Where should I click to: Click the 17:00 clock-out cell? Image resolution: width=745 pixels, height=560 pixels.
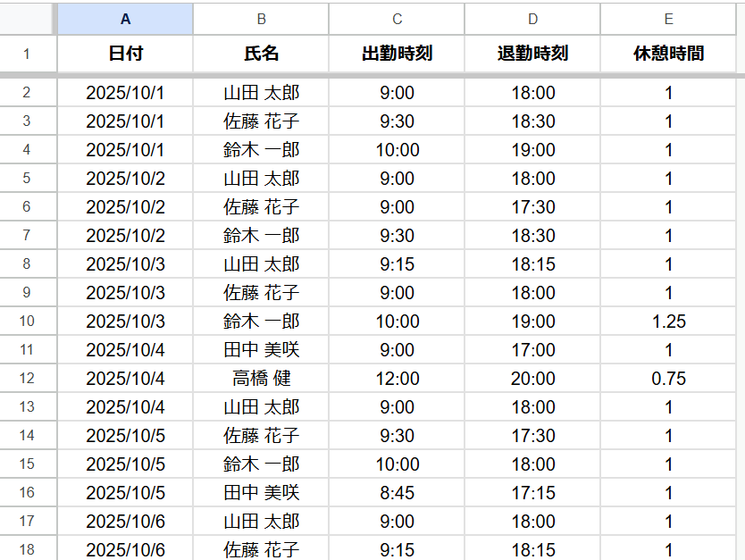[532, 350]
